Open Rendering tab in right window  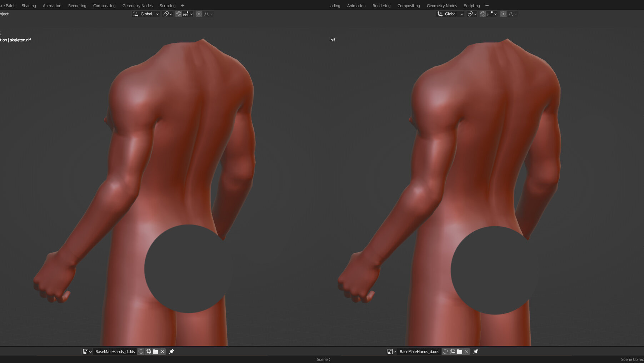[x=381, y=6]
